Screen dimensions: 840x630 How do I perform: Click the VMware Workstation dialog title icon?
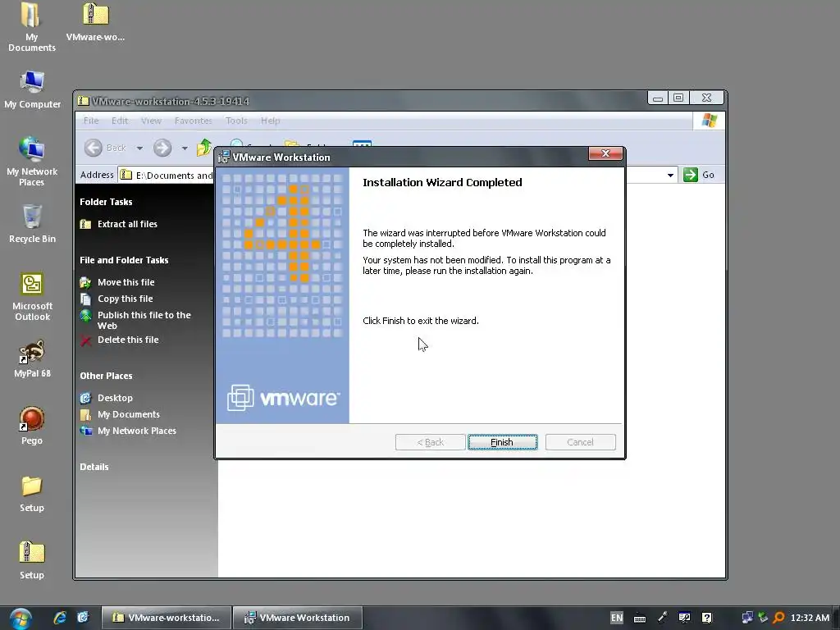tap(224, 157)
